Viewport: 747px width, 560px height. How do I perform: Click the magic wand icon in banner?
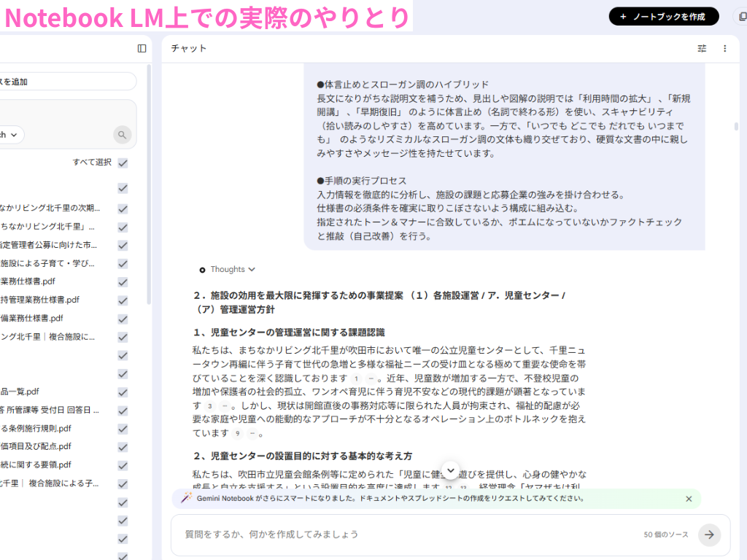click(x=186, y=498)
